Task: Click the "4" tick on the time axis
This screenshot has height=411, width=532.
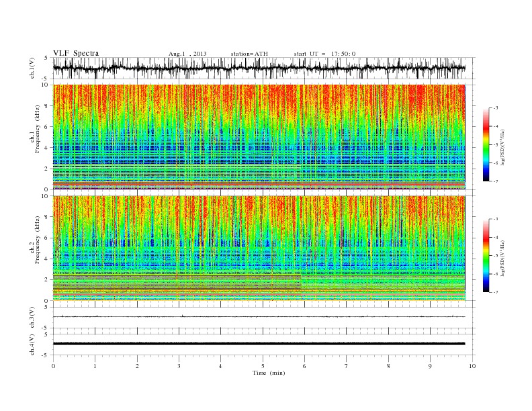Action: (221, 366)
